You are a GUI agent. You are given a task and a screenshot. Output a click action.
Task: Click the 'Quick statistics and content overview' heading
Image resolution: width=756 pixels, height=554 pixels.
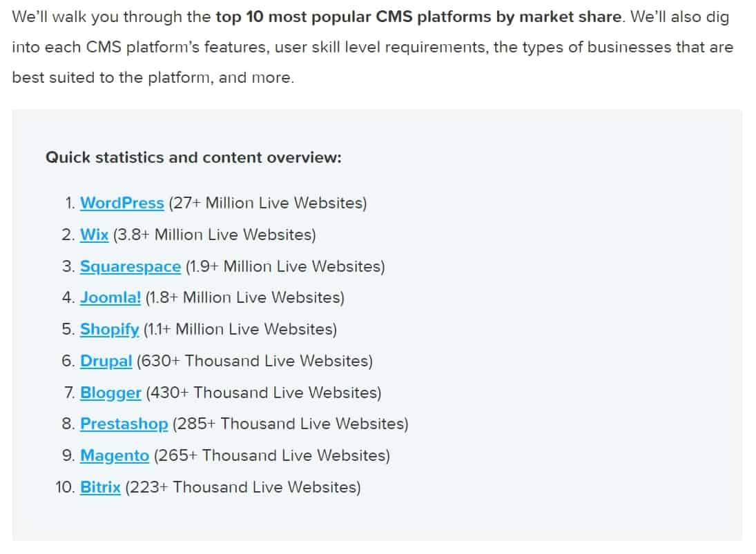pyautogui.click(x=193, y=157)
